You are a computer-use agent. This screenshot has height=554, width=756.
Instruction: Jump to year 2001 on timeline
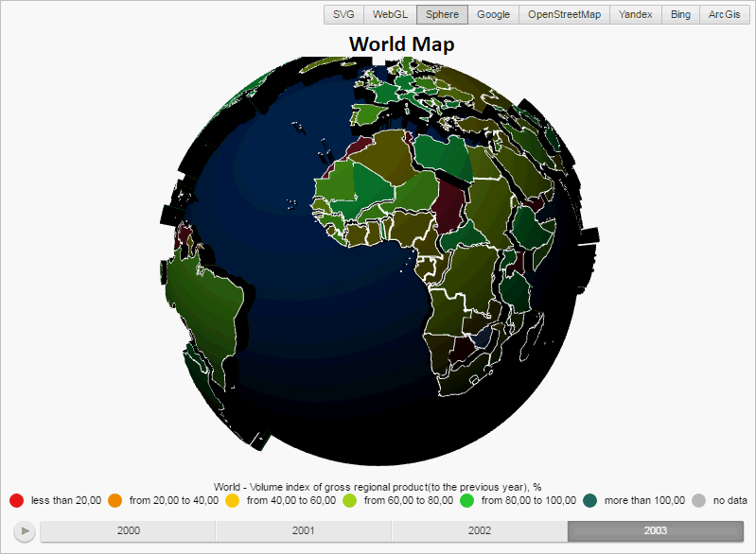click(304, 531)
